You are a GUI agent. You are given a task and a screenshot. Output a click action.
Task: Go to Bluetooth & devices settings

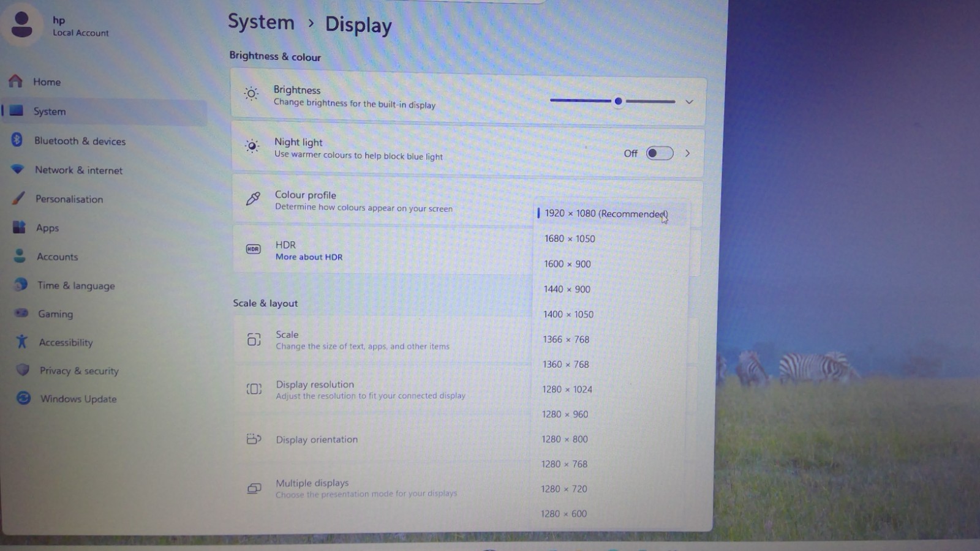tap(105, 141)
